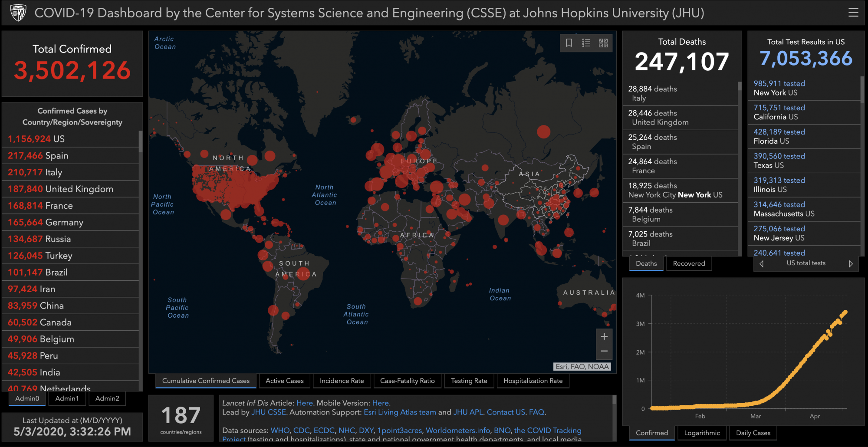
Task: Select Spain row with 217,466 cases
Action: tap(70, 155)
